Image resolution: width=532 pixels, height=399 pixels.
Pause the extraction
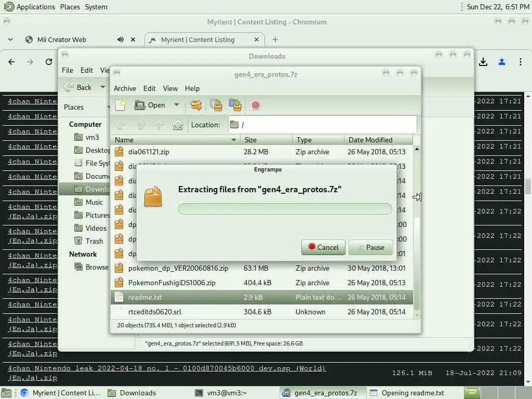370,247
